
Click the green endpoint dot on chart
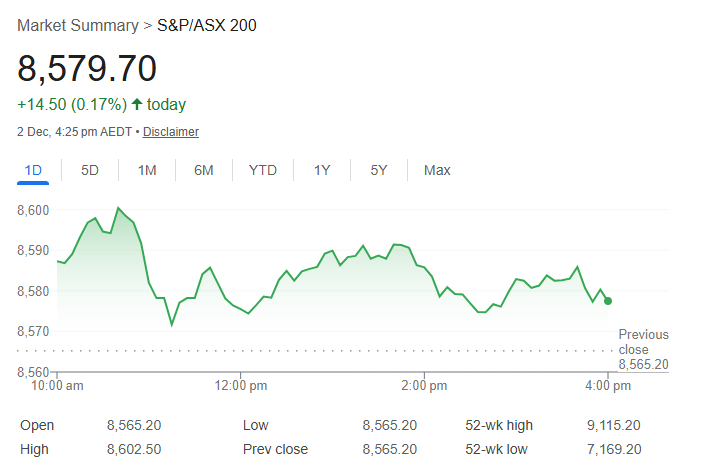(x=608, y=300)
